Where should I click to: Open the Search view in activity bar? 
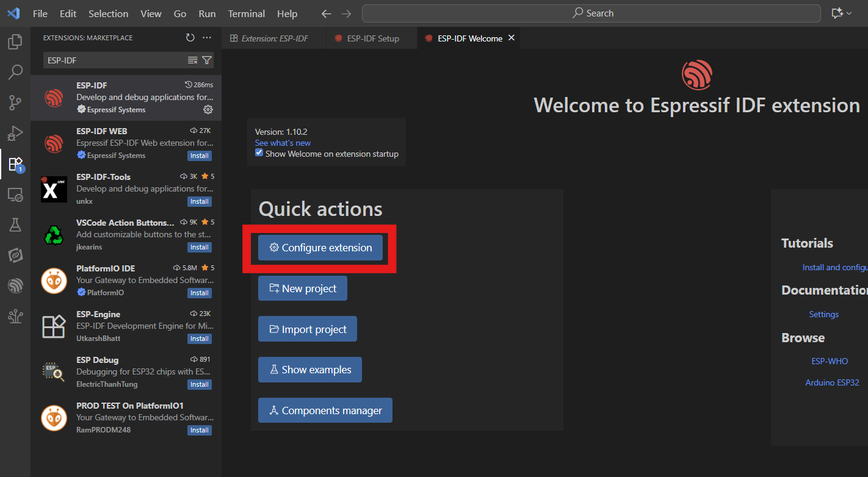(15, 73)
